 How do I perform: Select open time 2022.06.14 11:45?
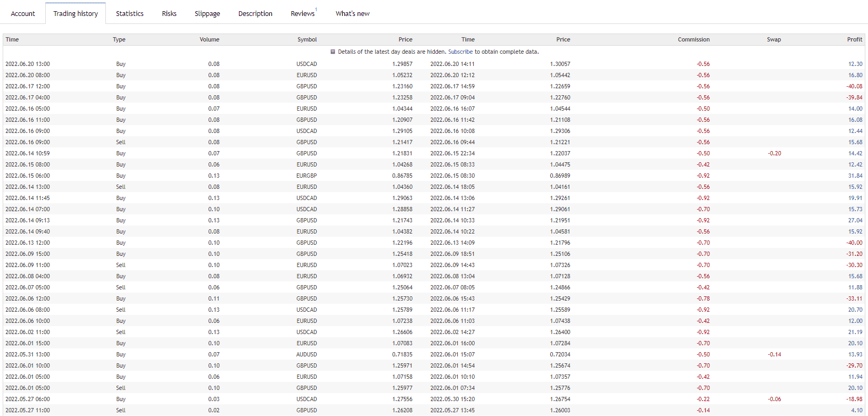tap(28, 198)
